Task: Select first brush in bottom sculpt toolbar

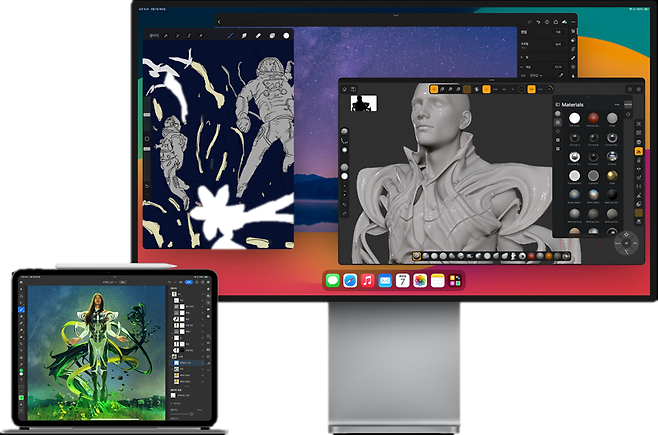Action: pos(416,256)
